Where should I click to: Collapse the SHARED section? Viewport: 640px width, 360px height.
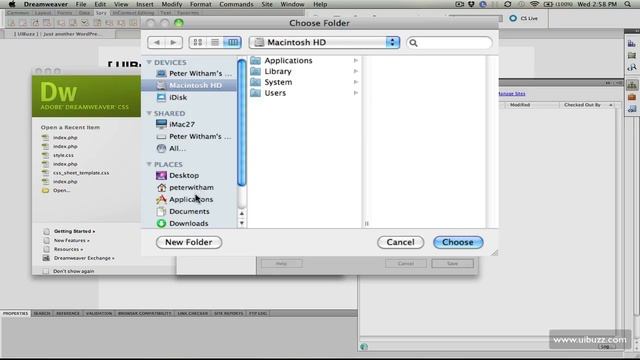click(x=149, y=113)
